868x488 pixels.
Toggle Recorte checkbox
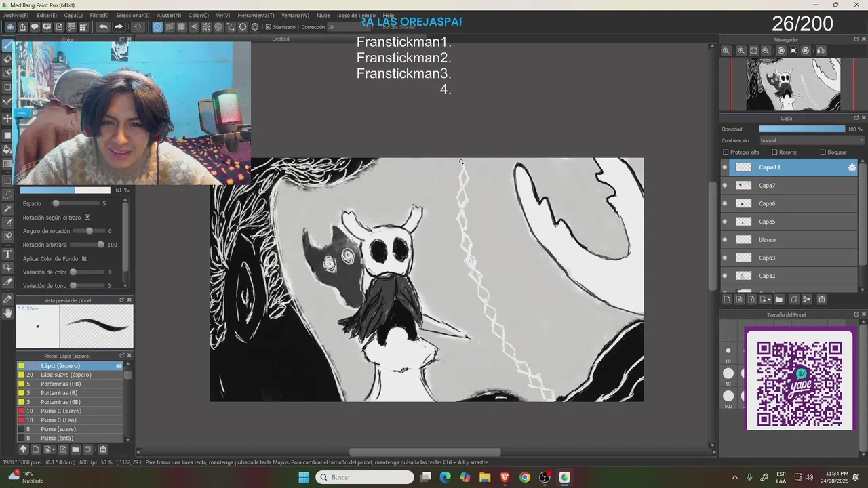point(773,152)
